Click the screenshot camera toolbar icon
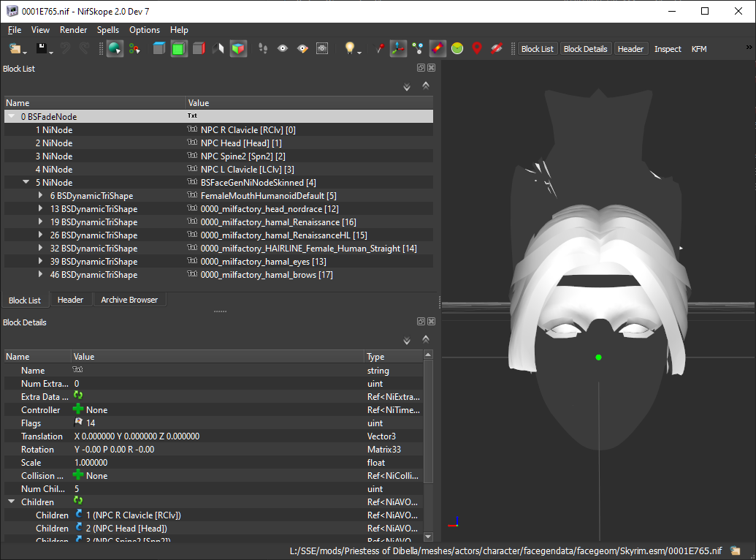 tap(322, 49)
